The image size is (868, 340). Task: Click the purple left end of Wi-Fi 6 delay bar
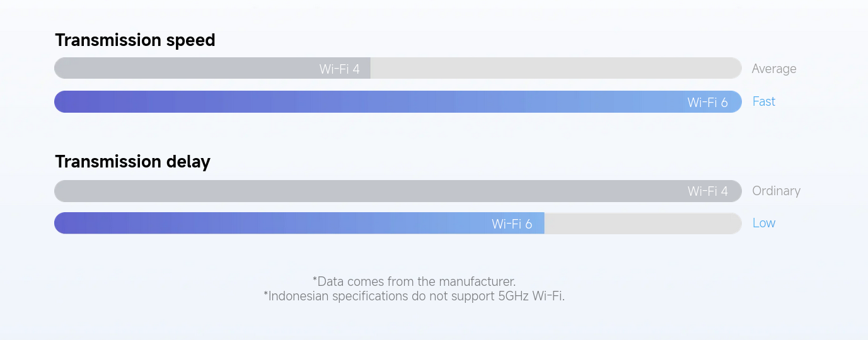[x=69, y=223]
